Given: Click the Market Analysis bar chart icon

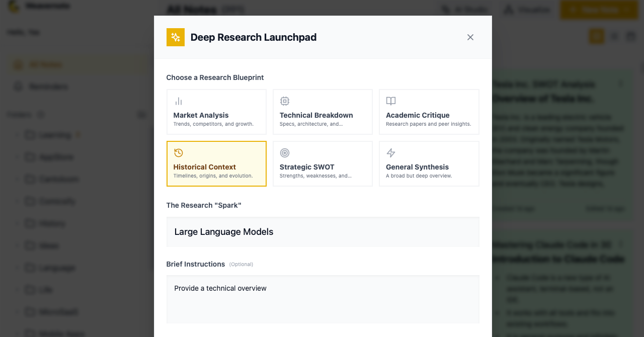Looking at the screenshot, I should point(178,101).
